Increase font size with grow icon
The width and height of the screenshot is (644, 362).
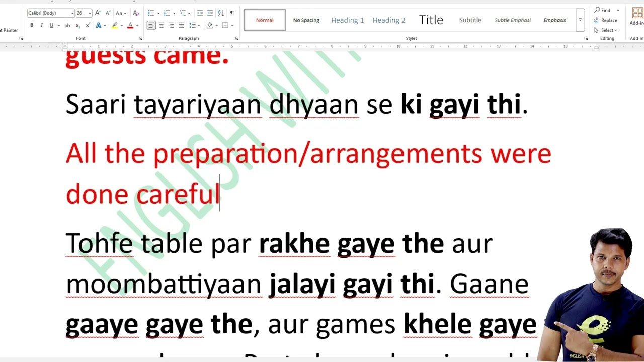click(98, 13)
